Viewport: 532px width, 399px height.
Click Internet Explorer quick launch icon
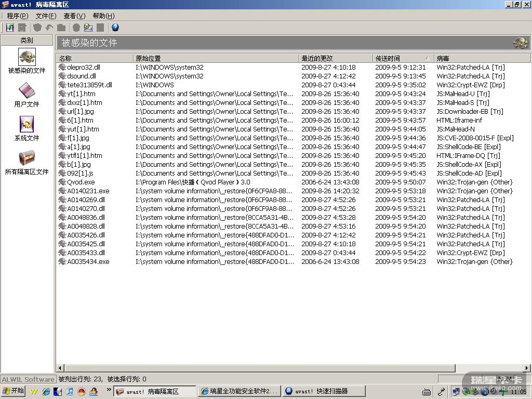click(46, 391)
